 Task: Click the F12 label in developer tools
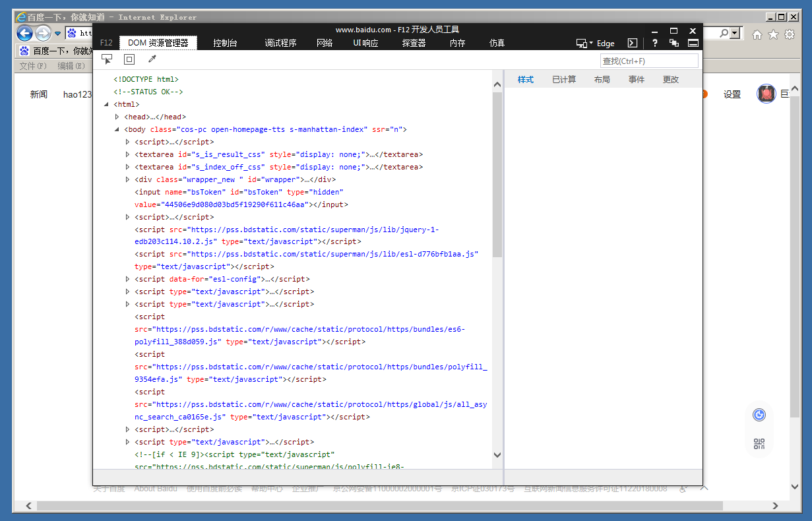point(106,43)
